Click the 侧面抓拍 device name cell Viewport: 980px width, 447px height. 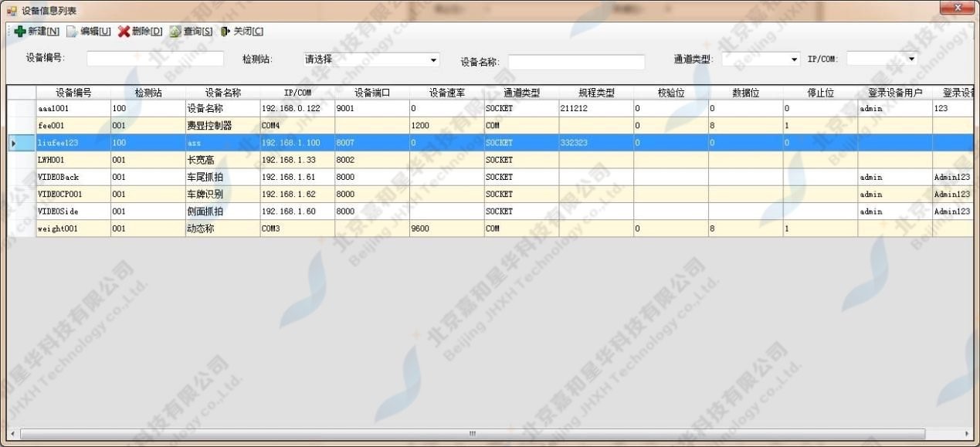tap(223, 211)
